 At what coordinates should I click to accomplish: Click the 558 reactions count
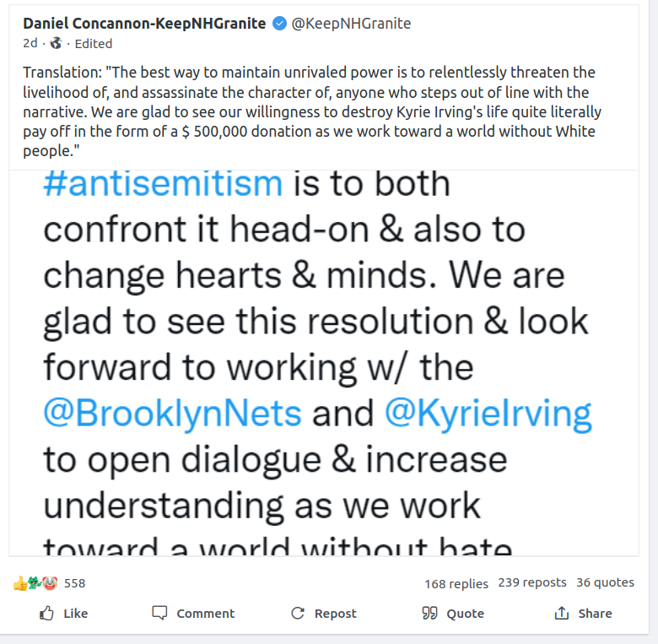click(x=75, y=582)
